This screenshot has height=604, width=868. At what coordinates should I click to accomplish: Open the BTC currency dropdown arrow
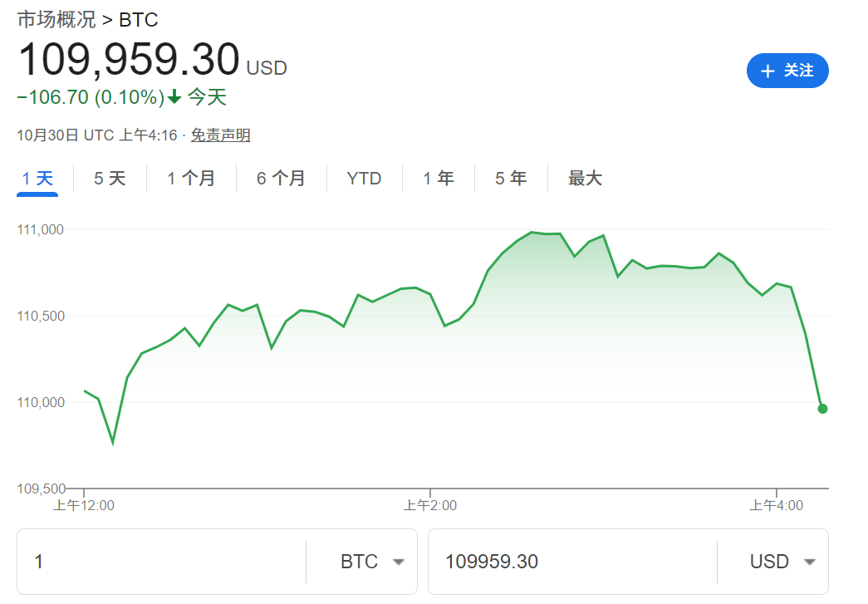(398, 562)
